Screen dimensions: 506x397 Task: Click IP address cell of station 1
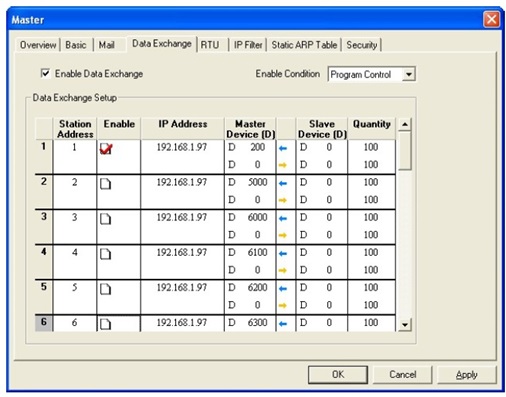pos(182,156)
